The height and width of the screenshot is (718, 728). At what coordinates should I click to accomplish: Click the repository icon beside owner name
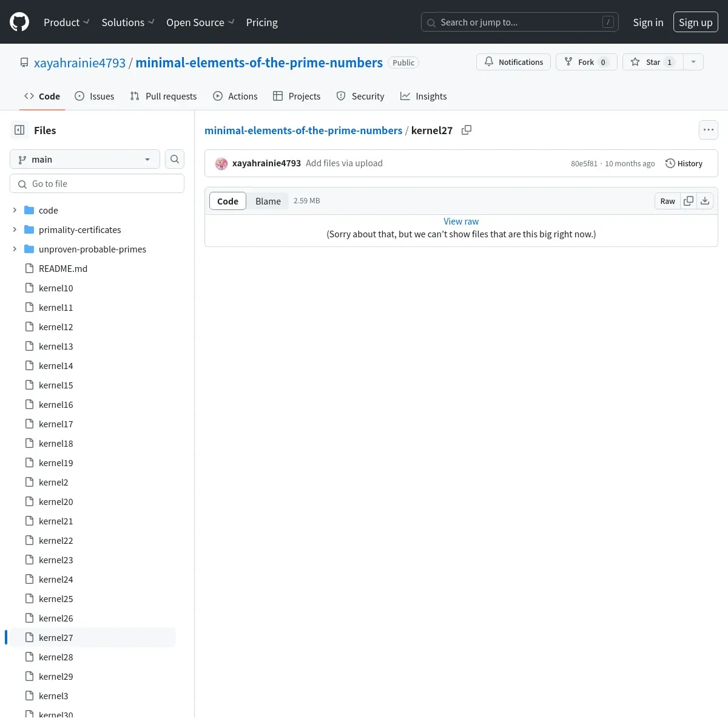pos(24,63)
